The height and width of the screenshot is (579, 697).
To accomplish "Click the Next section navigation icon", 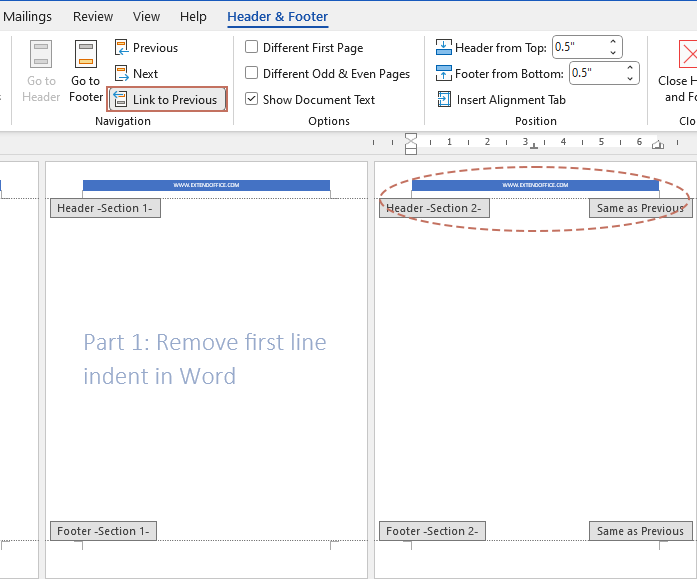I will 122,74.
